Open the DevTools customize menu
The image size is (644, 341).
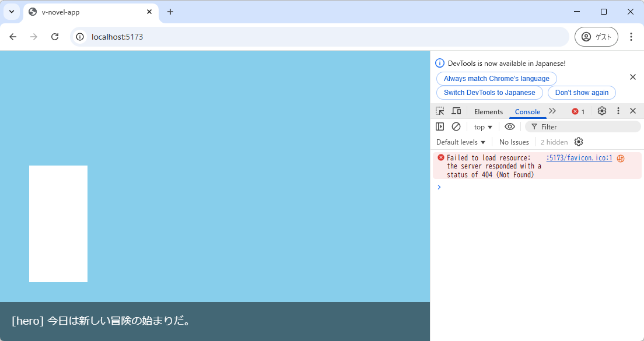(x=618, y=111)
